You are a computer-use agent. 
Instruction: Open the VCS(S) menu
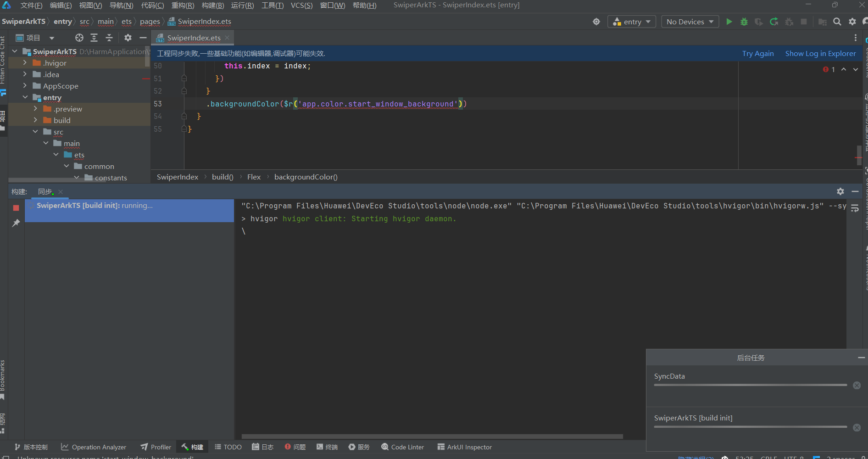click(301, 5)
